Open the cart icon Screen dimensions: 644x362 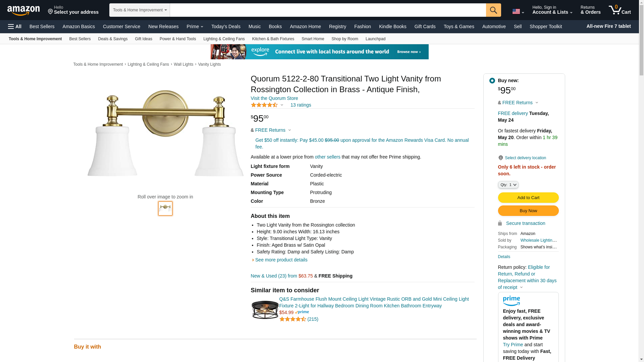point(620,10)
